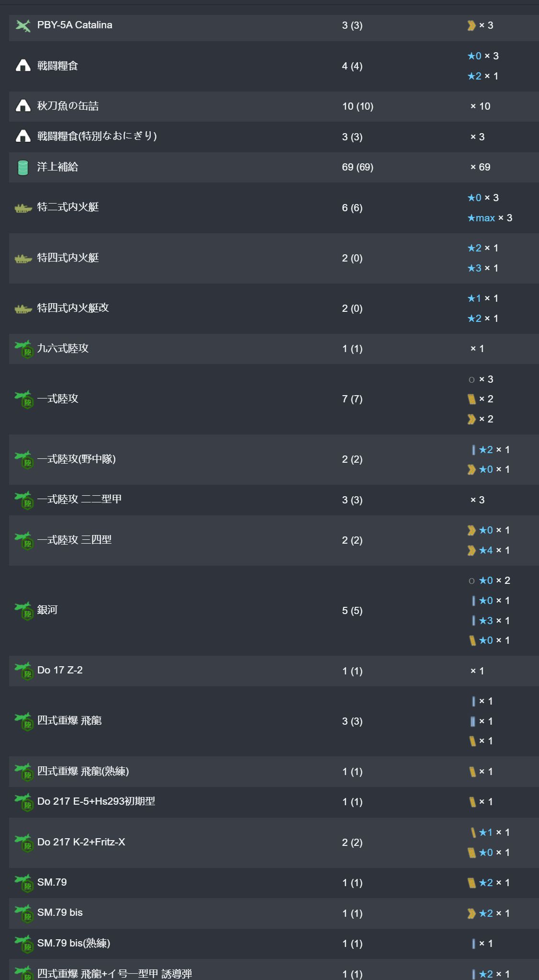
Task: Click the PBY-5A Catalina flying boat icon
Action: click(22, 25)
